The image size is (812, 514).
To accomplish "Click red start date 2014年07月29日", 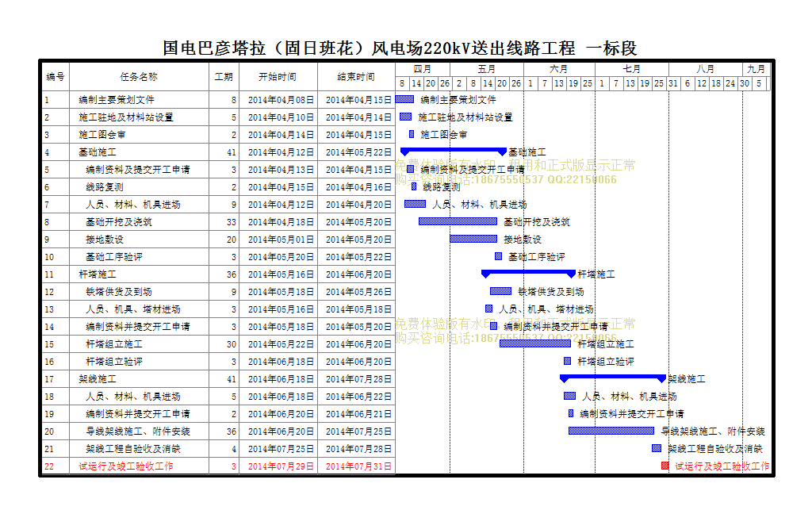I will 281,466.
